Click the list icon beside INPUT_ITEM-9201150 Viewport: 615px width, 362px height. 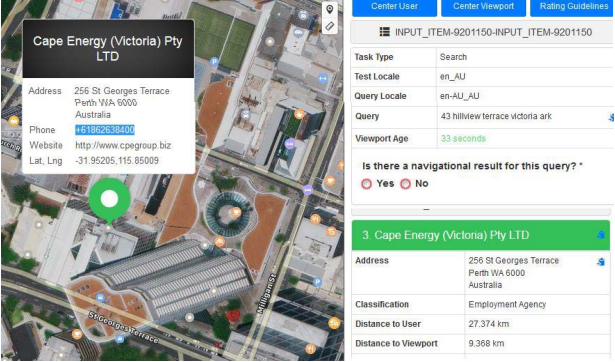pos(384,32)
